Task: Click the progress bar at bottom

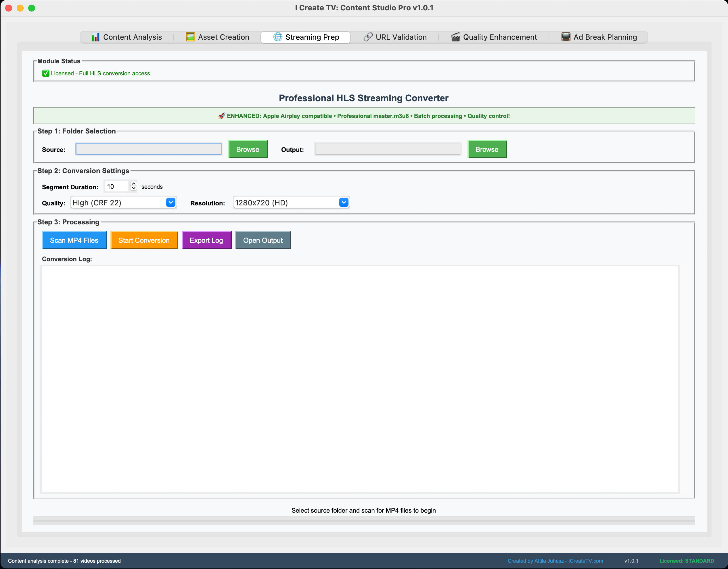Action: click(x=364, y=520)
